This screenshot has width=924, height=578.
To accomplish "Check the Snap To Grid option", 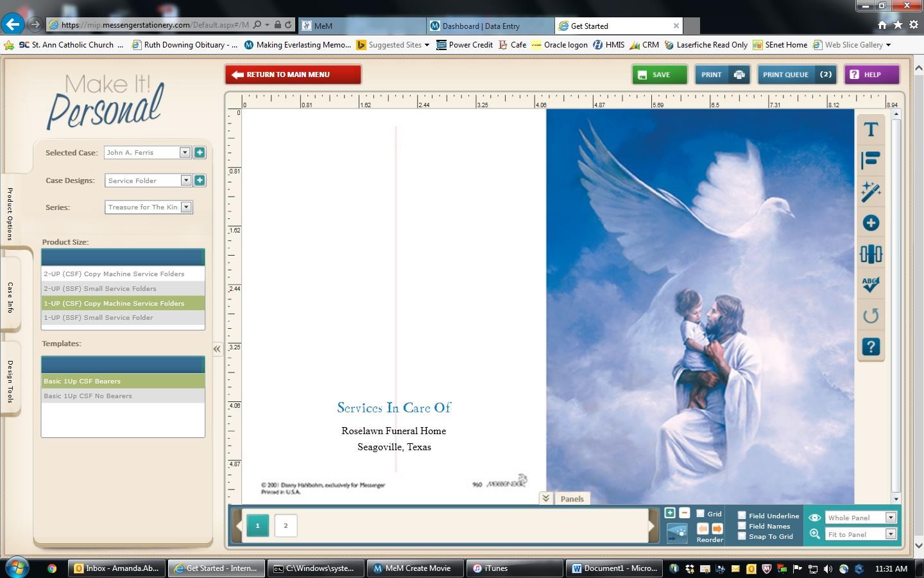I will pos(742,536).
